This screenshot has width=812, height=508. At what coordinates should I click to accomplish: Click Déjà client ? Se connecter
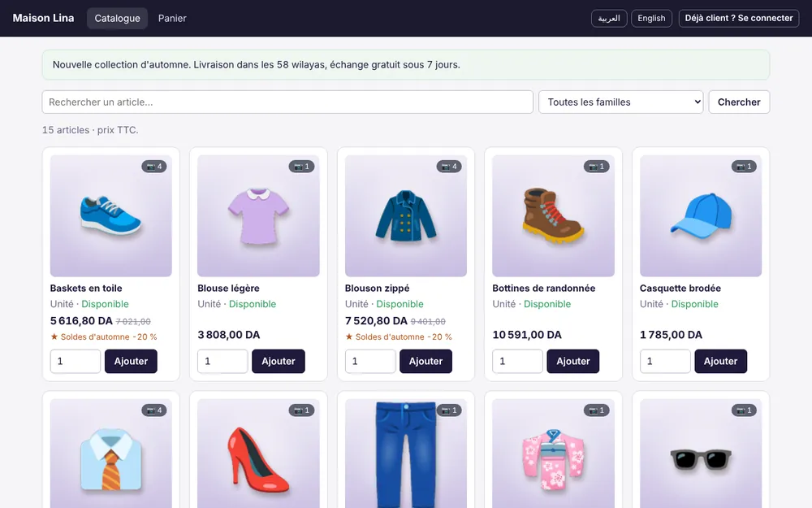coord(739,18)
